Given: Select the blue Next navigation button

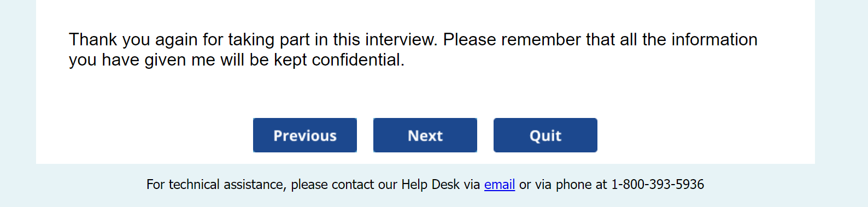Looking at the screenshot, I should (425, 135).
